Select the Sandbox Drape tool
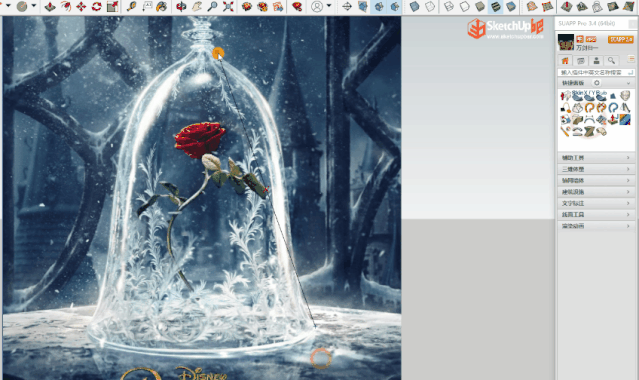Screen dimensions: 639x380 pyautogui.click(x=597, y=7)
